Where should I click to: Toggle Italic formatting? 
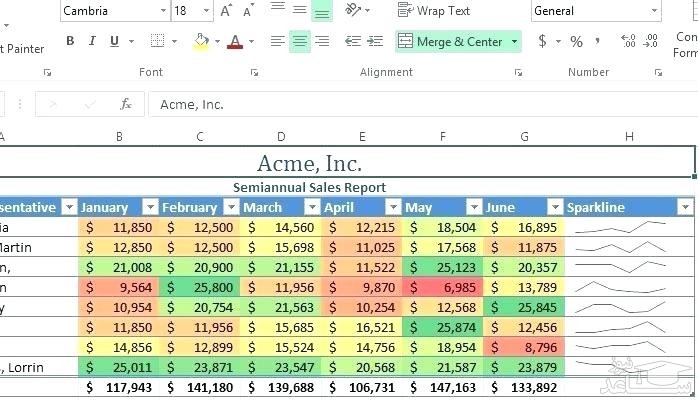coord(92,41)
